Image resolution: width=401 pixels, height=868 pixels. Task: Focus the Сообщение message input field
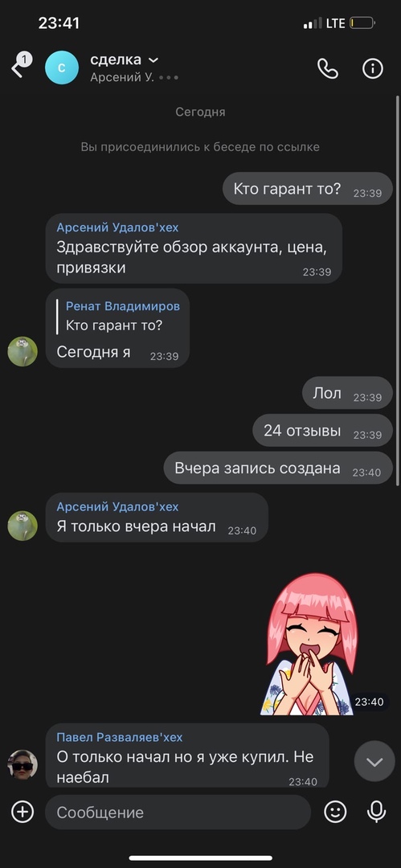tap(178, 812)
